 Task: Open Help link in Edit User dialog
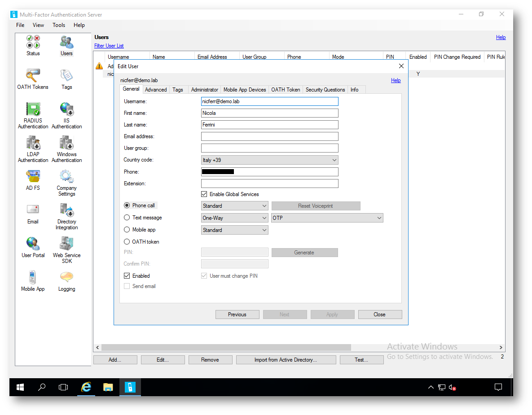[x=396, y=80]
